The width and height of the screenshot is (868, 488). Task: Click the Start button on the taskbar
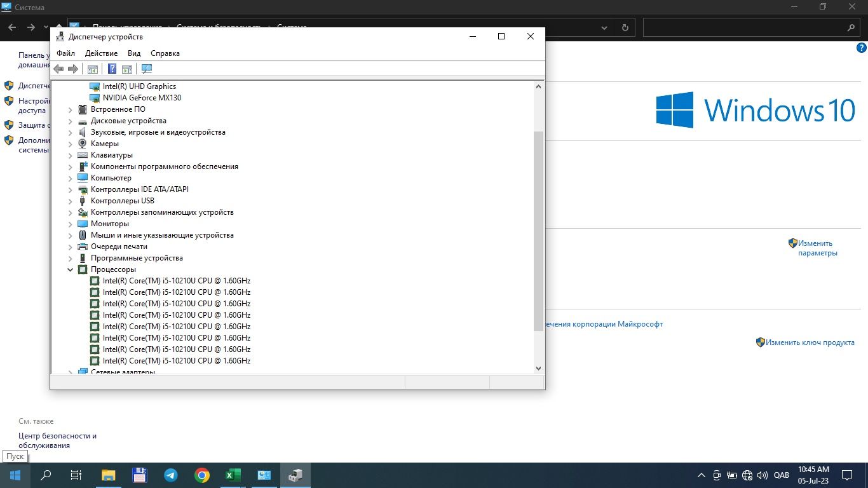pos(15,475)
